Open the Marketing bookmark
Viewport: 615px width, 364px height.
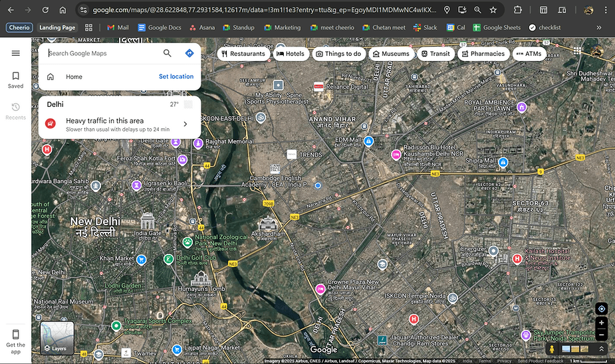tap(283, 27)
